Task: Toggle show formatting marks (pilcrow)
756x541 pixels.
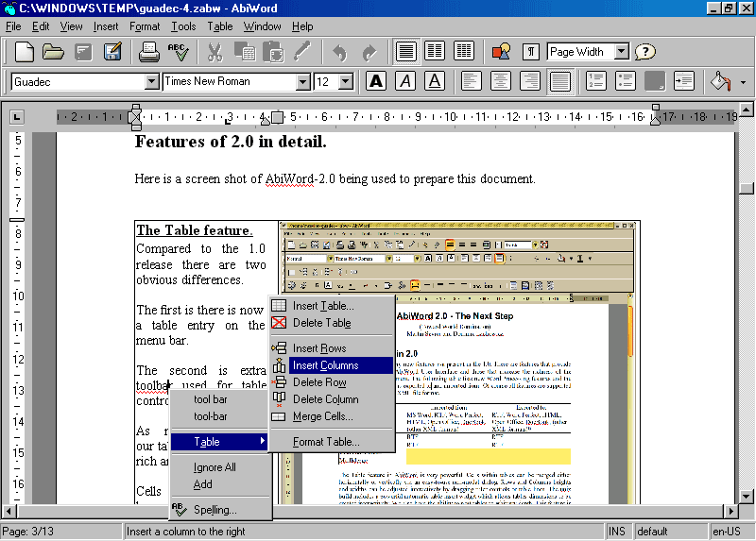Action: (x=530, y=52)
